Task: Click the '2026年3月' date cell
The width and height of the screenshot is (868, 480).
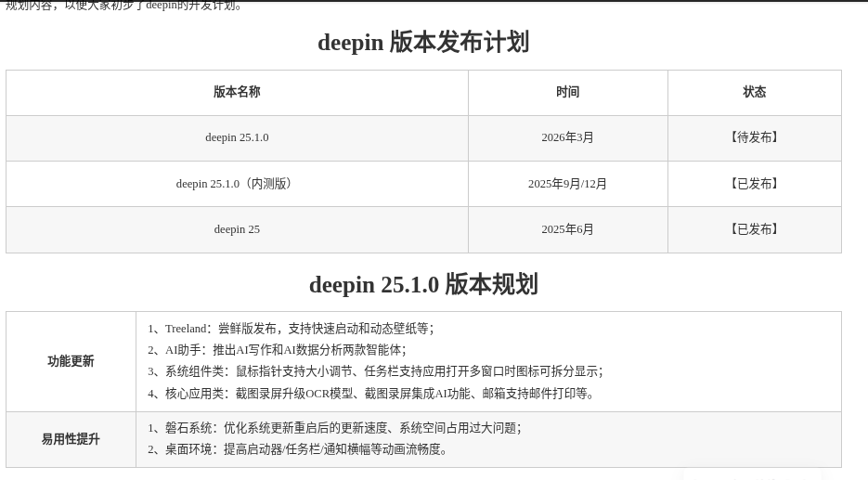Action: (x=567, y=137)
